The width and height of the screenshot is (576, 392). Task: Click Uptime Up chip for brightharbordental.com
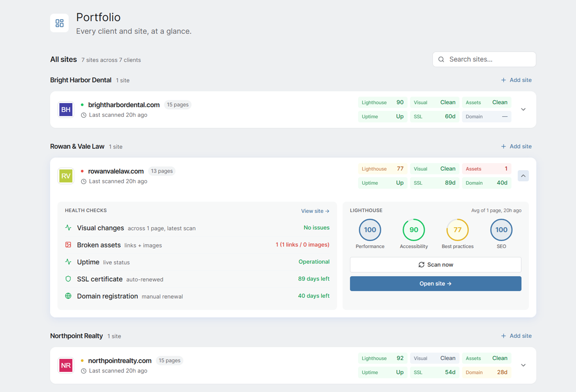pyautogui.click(x=382, y=116)
